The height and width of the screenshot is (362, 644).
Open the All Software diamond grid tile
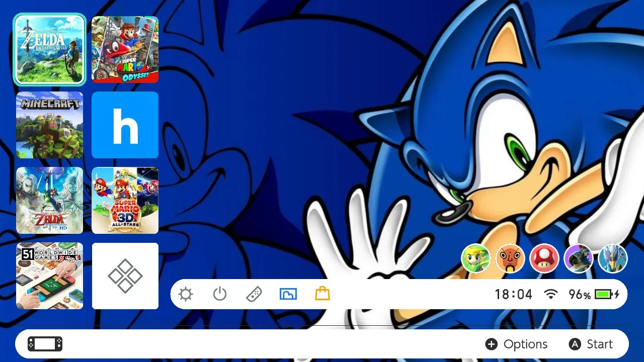click(x=125, y=276)
